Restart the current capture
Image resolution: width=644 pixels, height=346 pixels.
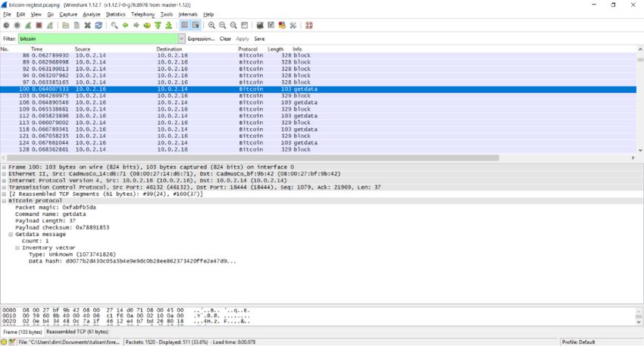[x=50, y=26]
